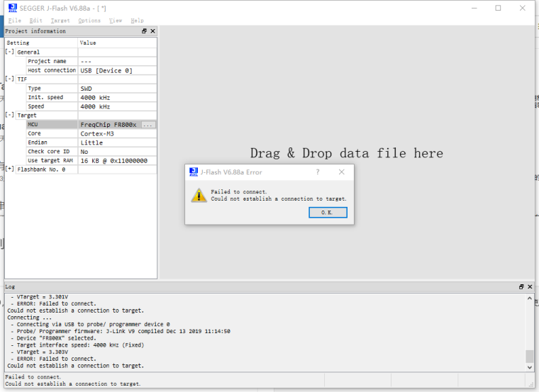Open the Target menu
Viewport: 539px width, 392px height.
tap(60, 21)
